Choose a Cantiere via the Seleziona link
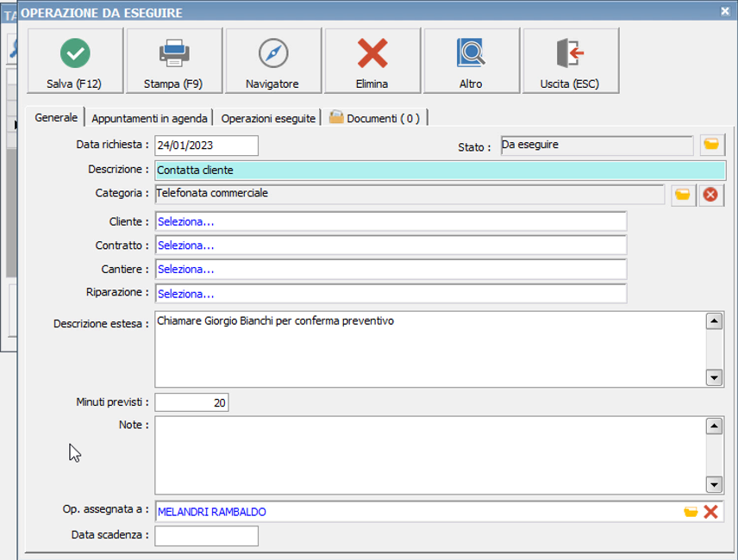Image resolution: width=738 pixels, height=560 pixels. pos(186,270)
